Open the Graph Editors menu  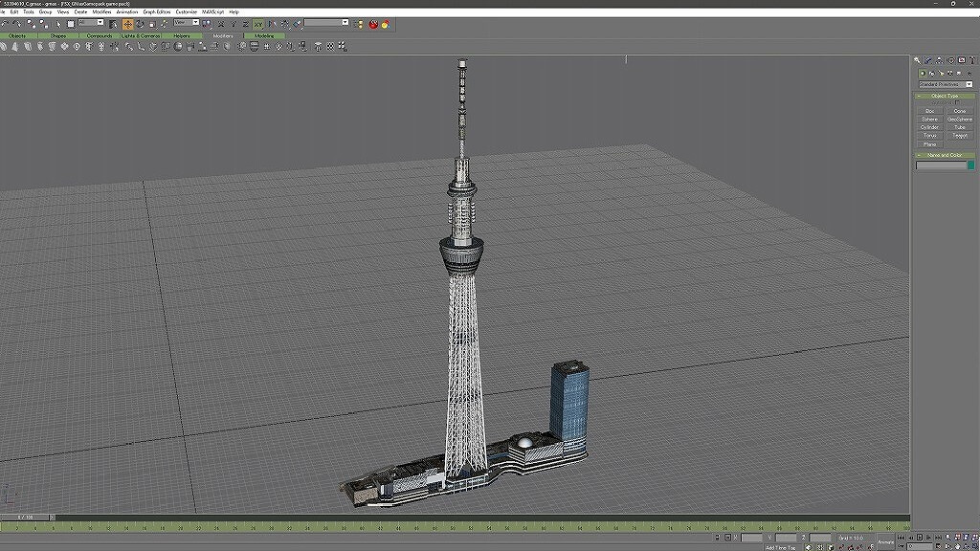pos(156,11)
